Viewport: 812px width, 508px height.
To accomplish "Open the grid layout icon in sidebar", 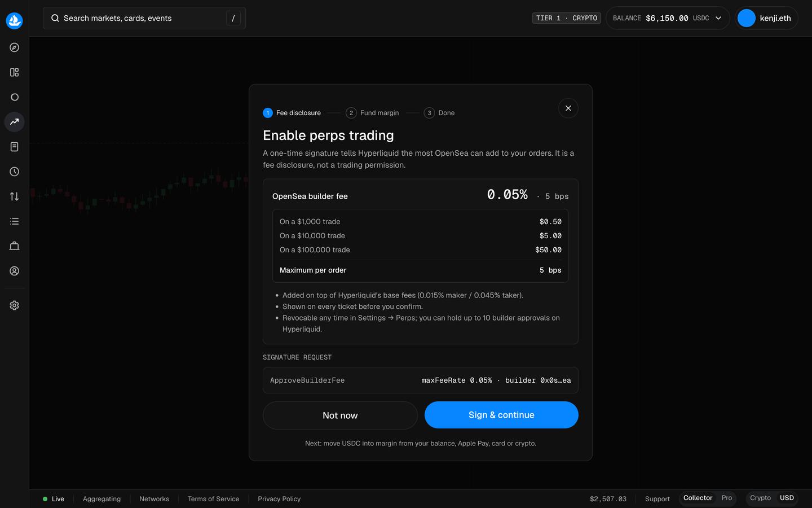I will 15,72.
